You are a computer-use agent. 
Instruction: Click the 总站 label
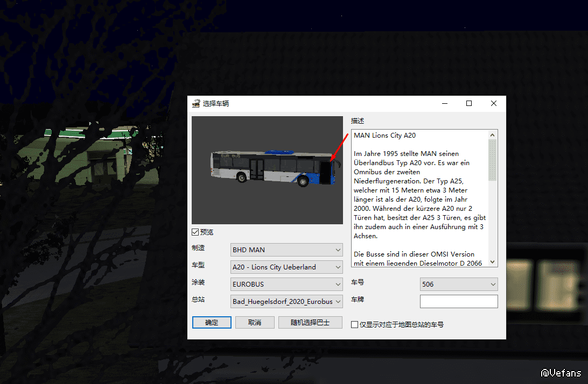pos(198,300)
